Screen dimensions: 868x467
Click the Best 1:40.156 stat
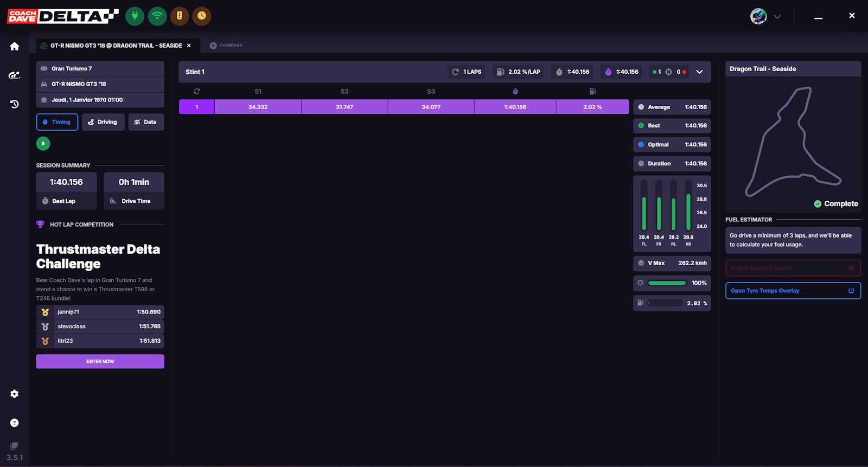point(672,125)
